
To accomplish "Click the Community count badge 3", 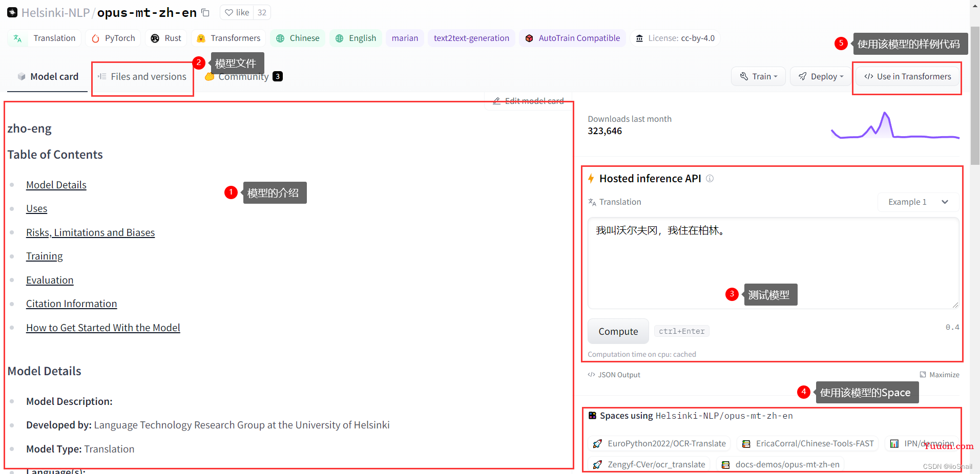I will click(278, 76).
